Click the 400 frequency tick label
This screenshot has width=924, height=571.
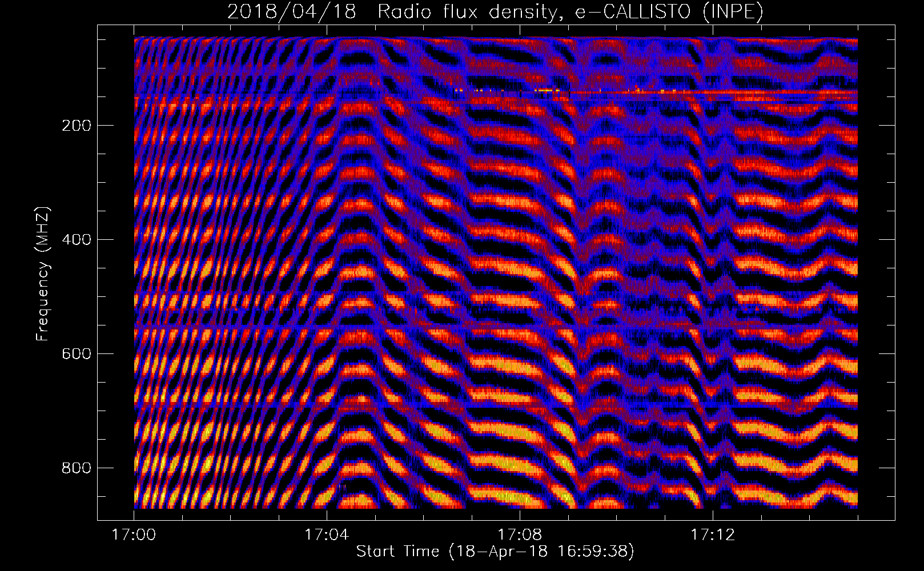tap(77, 239)
